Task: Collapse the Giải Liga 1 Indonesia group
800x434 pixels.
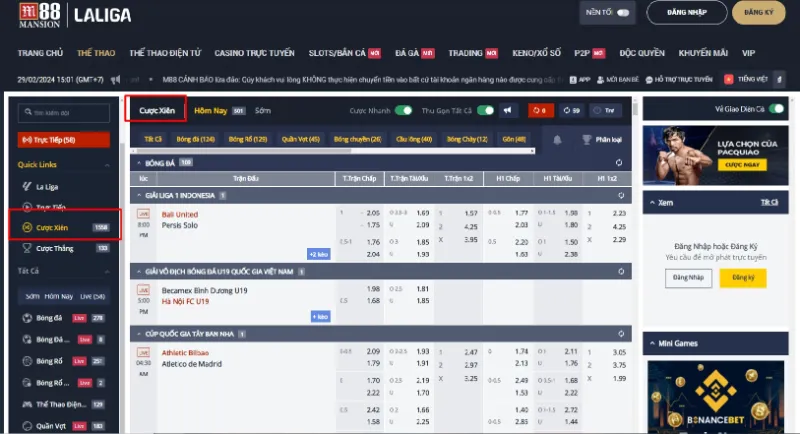Action: (x=139, y=195)
